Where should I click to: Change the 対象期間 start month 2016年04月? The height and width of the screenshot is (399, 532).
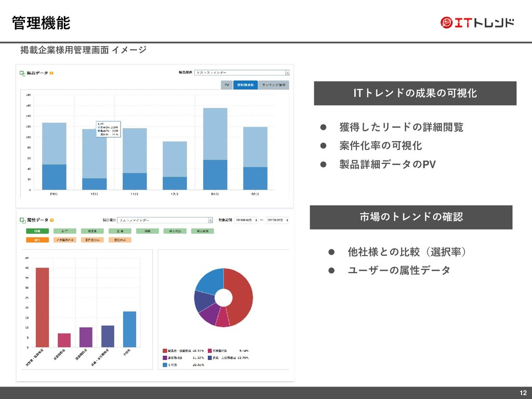[x=246, y=220]
